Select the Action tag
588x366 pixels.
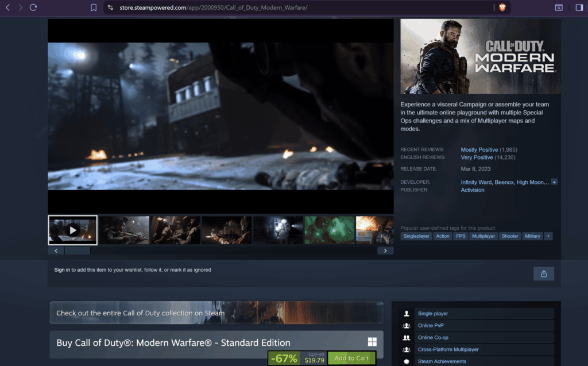(x=443, y=236)
